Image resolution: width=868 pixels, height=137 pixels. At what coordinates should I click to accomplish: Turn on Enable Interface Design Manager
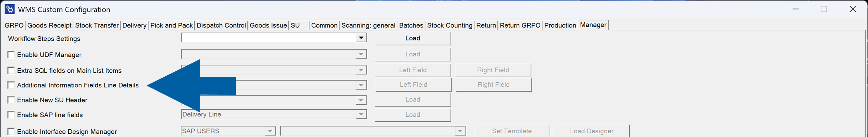point(11,132)
